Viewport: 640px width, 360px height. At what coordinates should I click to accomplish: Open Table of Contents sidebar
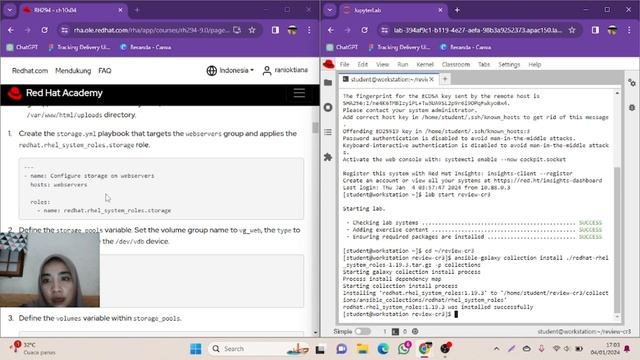[x=328, y=132]
